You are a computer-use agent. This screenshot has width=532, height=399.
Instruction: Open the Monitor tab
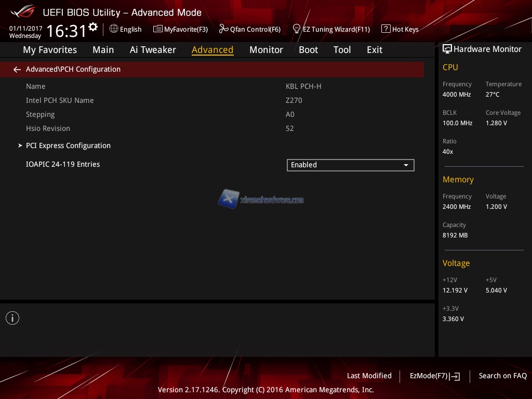(266, 50)
